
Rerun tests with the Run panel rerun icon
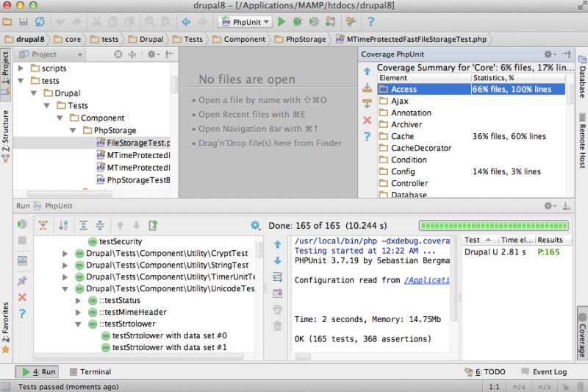point(22,224)
